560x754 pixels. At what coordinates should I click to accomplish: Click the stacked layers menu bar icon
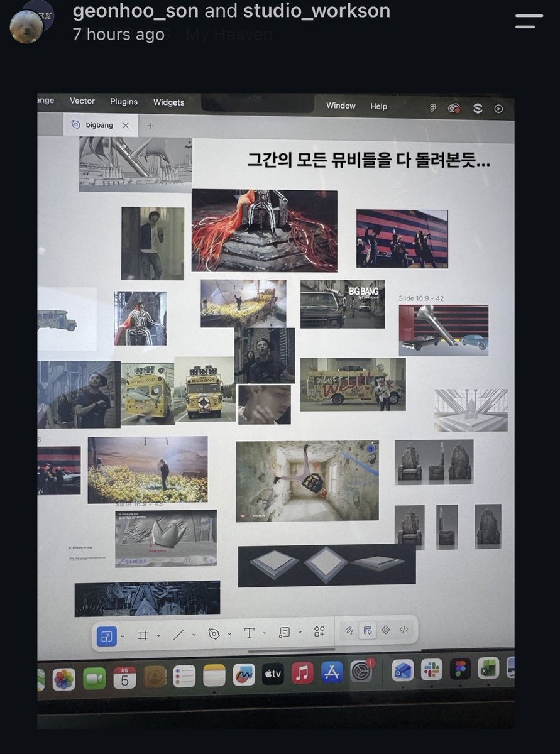click(x=478, y=108)
